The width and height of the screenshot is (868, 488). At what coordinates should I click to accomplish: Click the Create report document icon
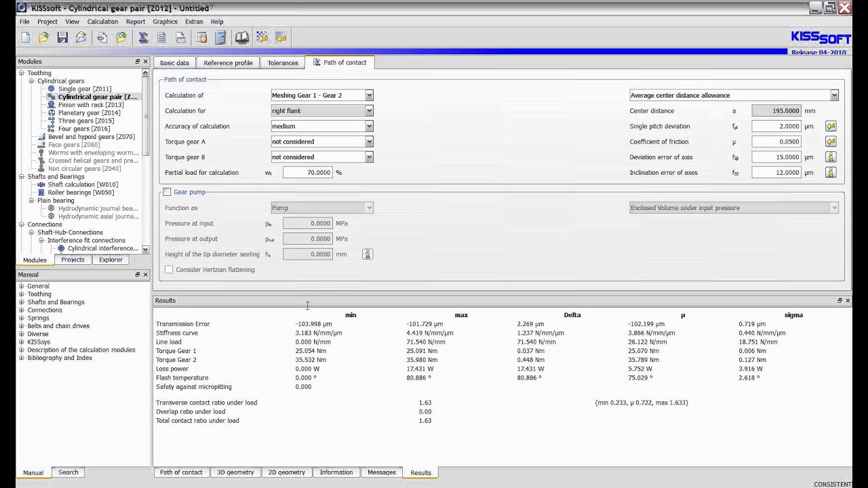tap(161, 38)
